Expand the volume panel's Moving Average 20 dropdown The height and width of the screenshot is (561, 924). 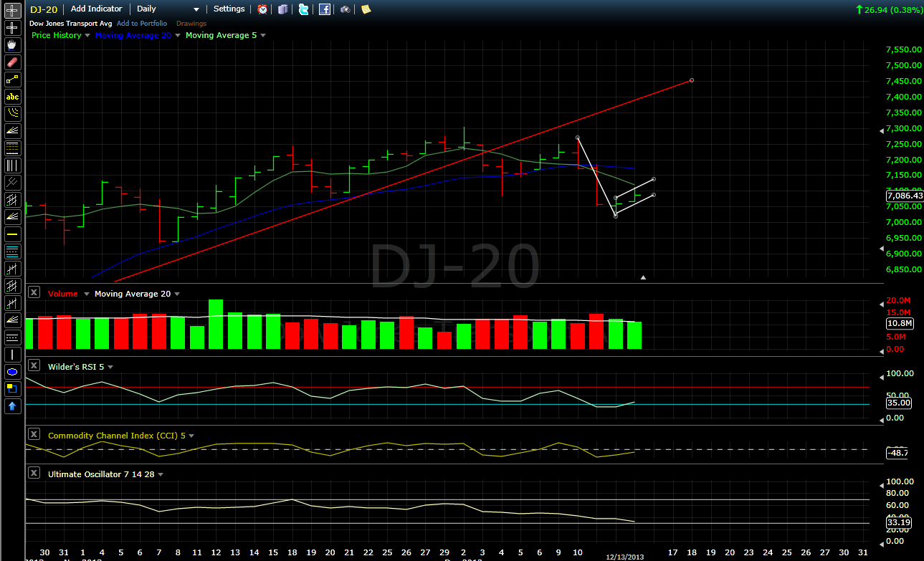[177, 294]
